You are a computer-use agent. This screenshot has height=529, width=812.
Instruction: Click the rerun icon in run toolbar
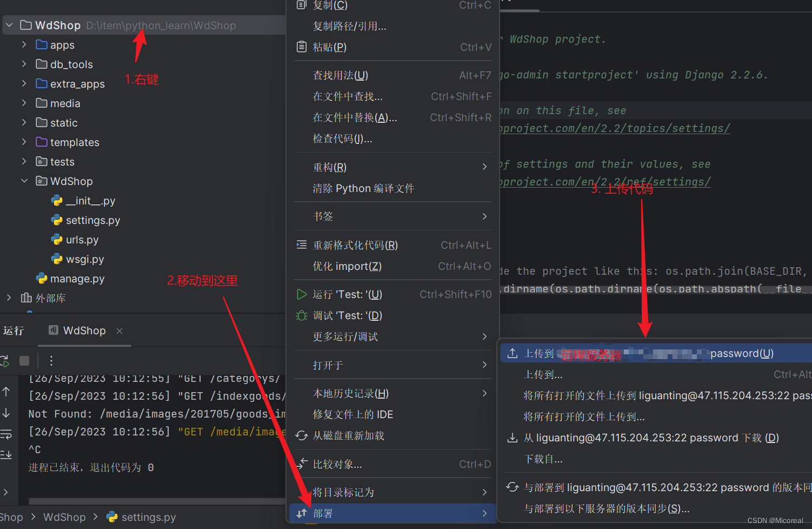[x=4, y=361]
